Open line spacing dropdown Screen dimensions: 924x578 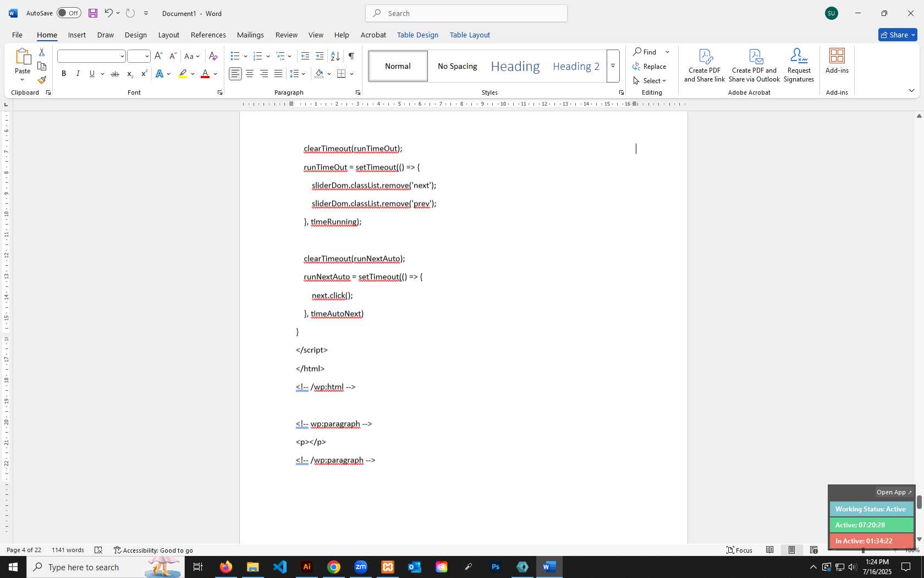click(x=298, y=74)
